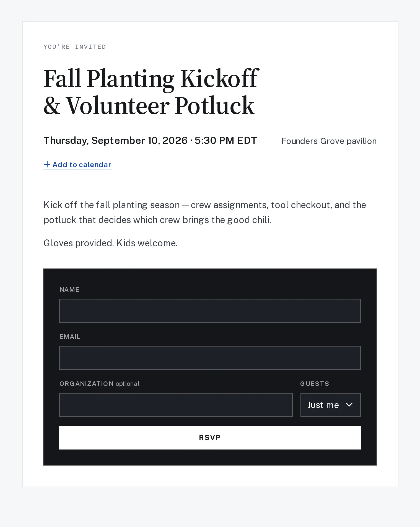
Task: Focus the Name input field
Action: pyautogui.click(x=210, y=311)
